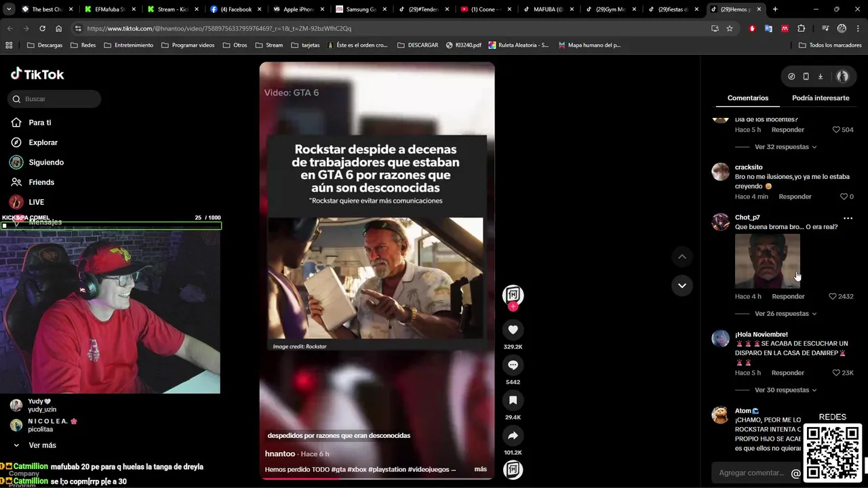Open the Descargas bookmark folder
The width and height of the screenshot is (868, 488).
tap(45, 45)
